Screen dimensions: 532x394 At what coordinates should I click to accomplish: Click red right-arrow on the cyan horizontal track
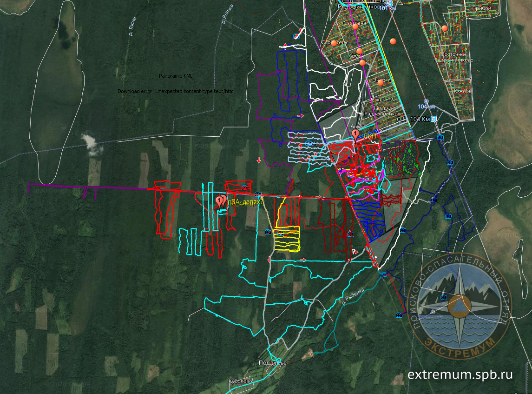(303, 260)
